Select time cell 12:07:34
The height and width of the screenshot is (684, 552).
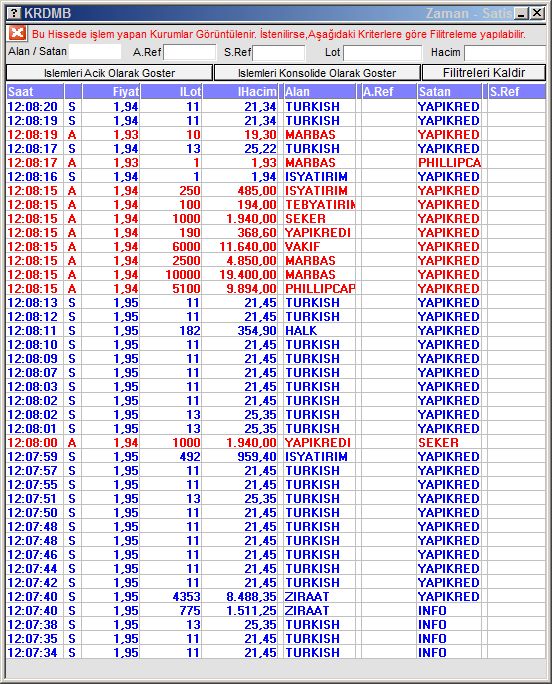(x=33, y=653)
